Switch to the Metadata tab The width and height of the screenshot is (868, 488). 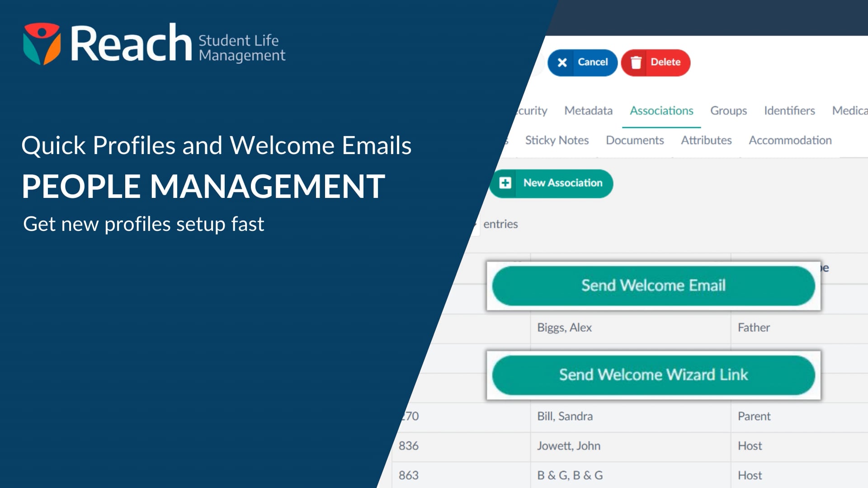click(x=588, y=111)
